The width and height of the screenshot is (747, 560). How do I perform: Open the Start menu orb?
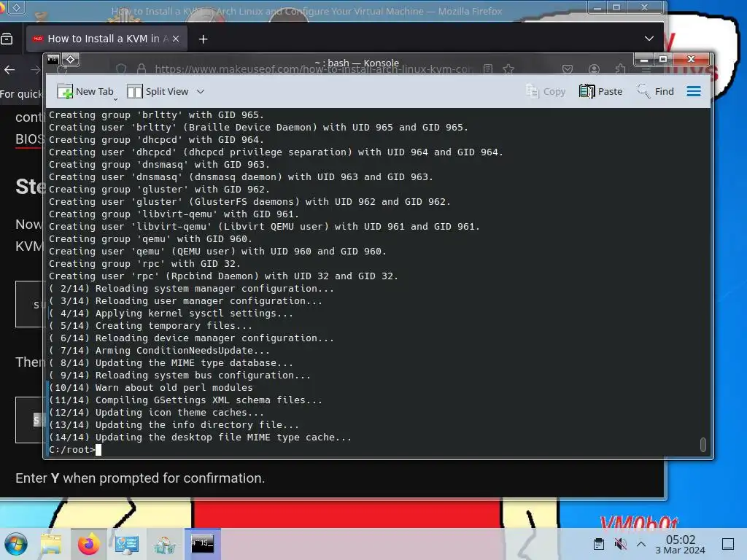point(16,544)
